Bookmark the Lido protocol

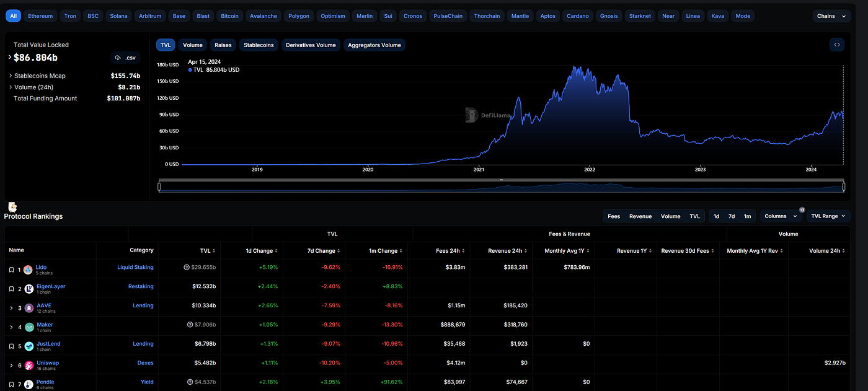(x=11, y=270)
